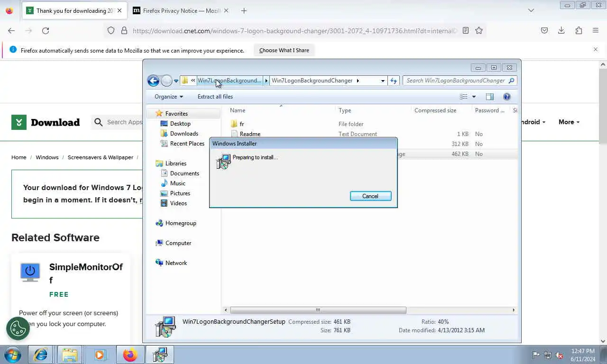The height and width of the screenshot is (364, 607).
Task: Click the Forward arrow in Explorer window
Action: [x=166, y=81]
